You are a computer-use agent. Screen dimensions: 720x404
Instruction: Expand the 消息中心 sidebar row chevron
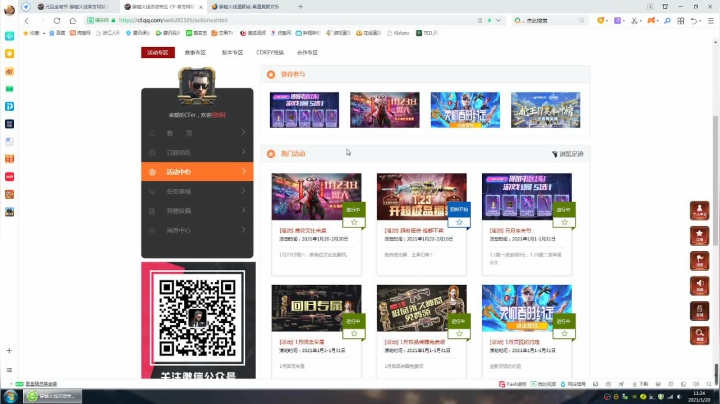tap(243, 230)
